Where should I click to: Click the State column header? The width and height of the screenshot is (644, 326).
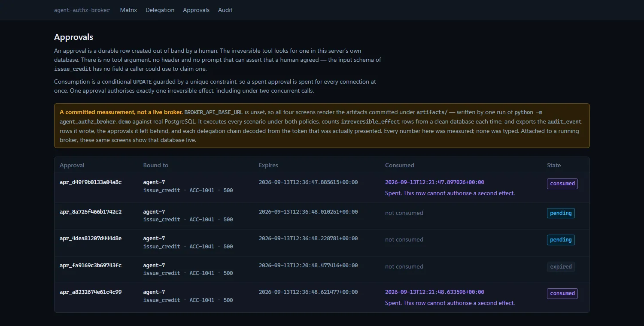coord(554,165)
